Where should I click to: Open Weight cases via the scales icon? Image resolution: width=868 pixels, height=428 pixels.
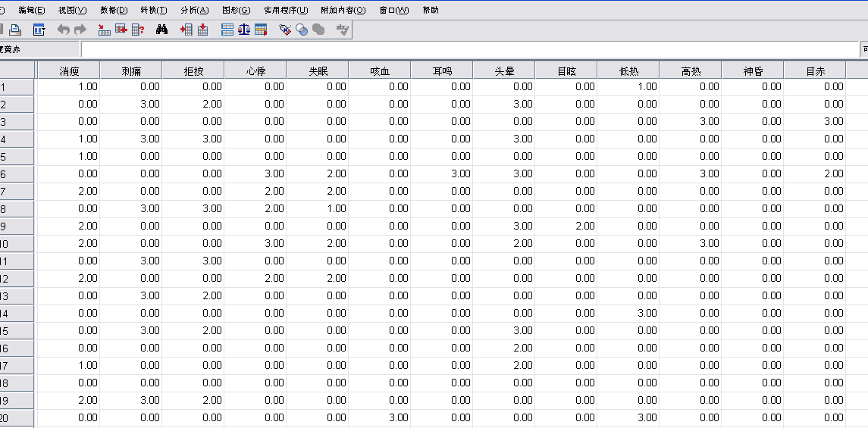(243, 30)
